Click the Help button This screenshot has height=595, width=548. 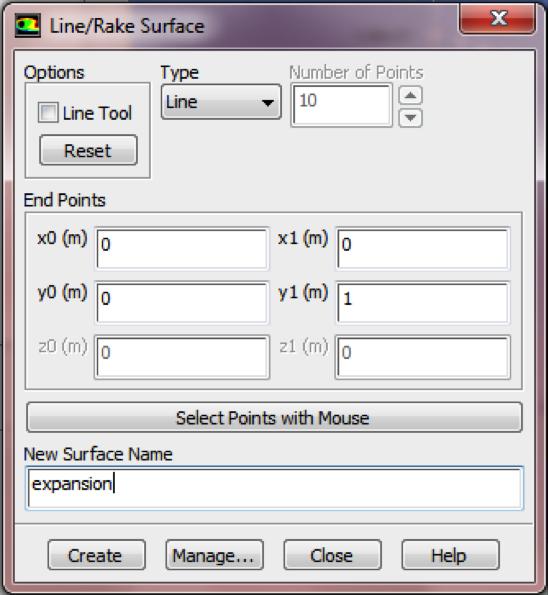tap(450, 555)
